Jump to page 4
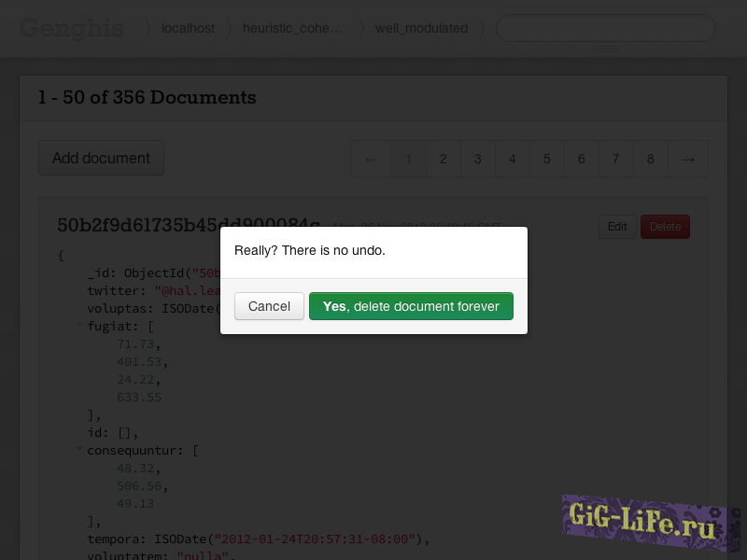This screenshot has height=560, width=747. click(512, 159)
